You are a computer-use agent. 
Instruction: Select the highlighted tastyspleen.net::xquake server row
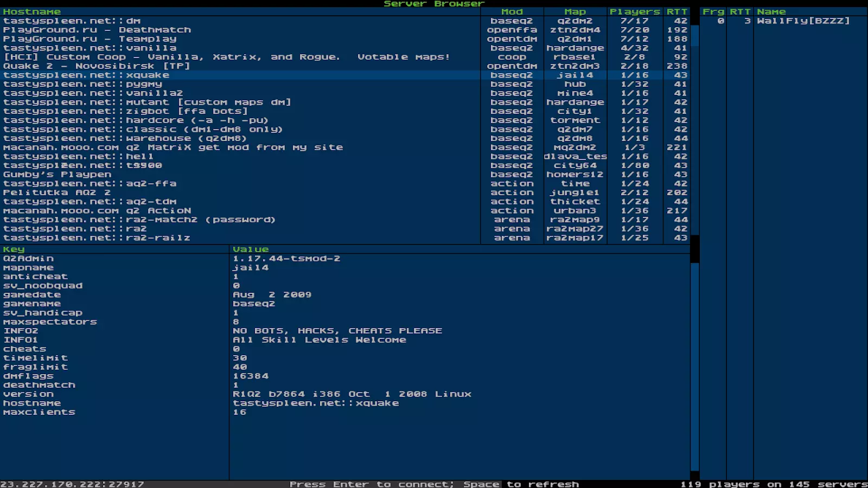click(x=345, y=75)
